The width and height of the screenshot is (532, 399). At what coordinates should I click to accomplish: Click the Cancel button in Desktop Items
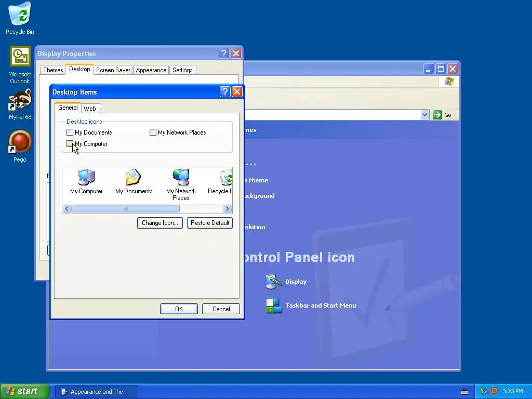tap(221, 309)
